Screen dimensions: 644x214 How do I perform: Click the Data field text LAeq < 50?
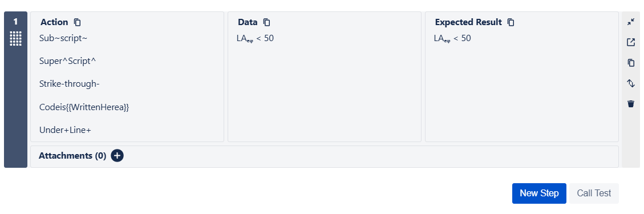pos(255,39)
